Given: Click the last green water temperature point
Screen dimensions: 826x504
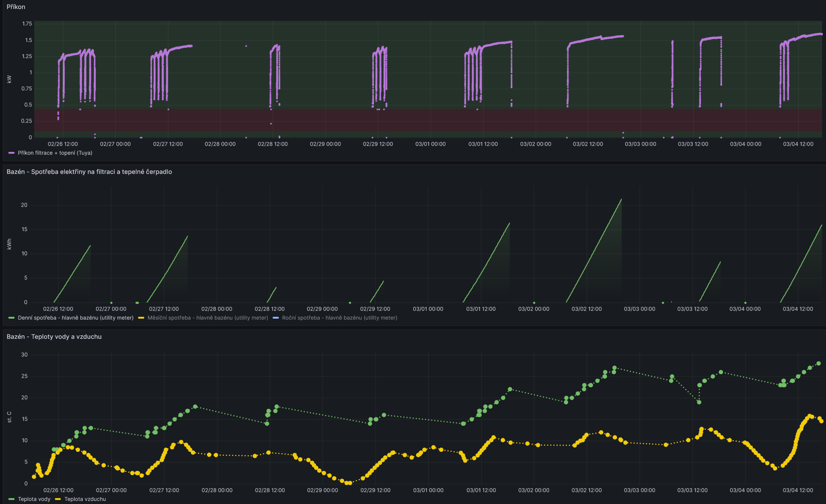Looking at the screenshot, I should [818, 364].
